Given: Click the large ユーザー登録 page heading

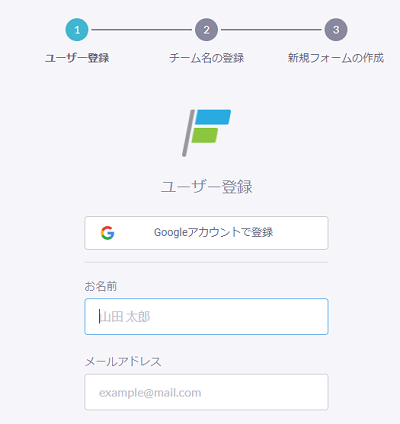Looking at the screenshot, I should 206,186.
